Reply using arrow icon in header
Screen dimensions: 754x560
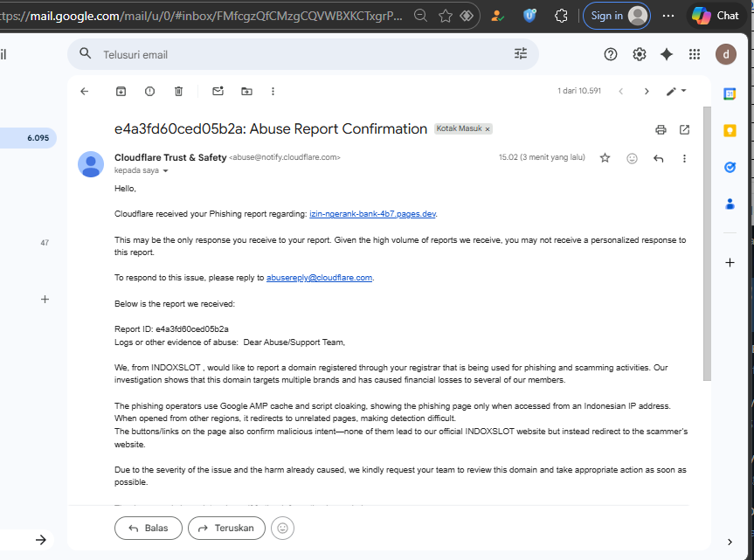tap(658, 158)
